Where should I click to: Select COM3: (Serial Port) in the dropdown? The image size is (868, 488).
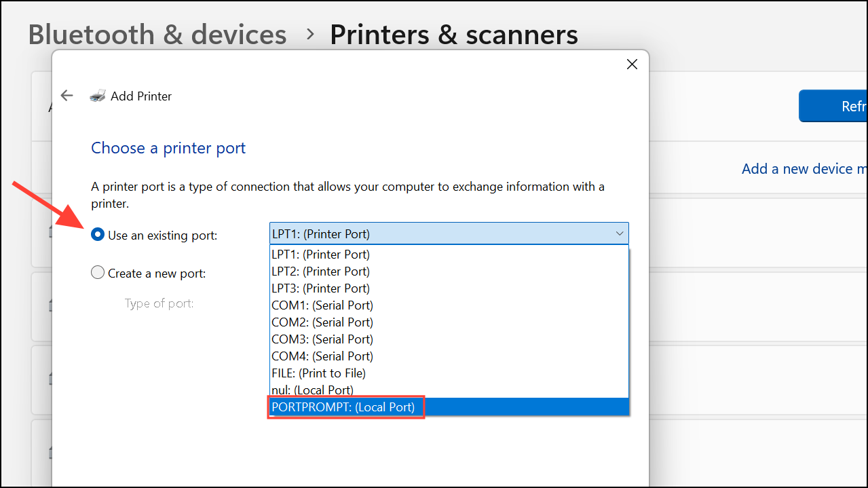point(322,339)
